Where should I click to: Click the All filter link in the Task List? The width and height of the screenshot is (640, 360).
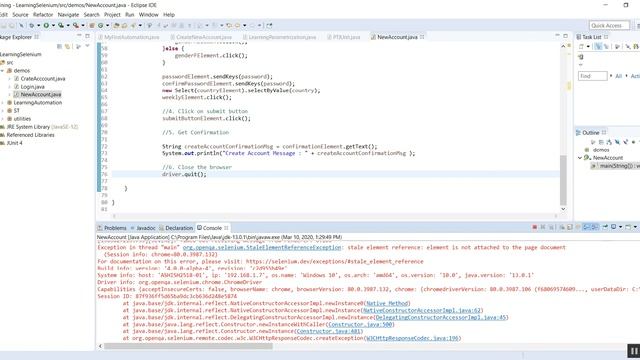click(x=618, y=76)
